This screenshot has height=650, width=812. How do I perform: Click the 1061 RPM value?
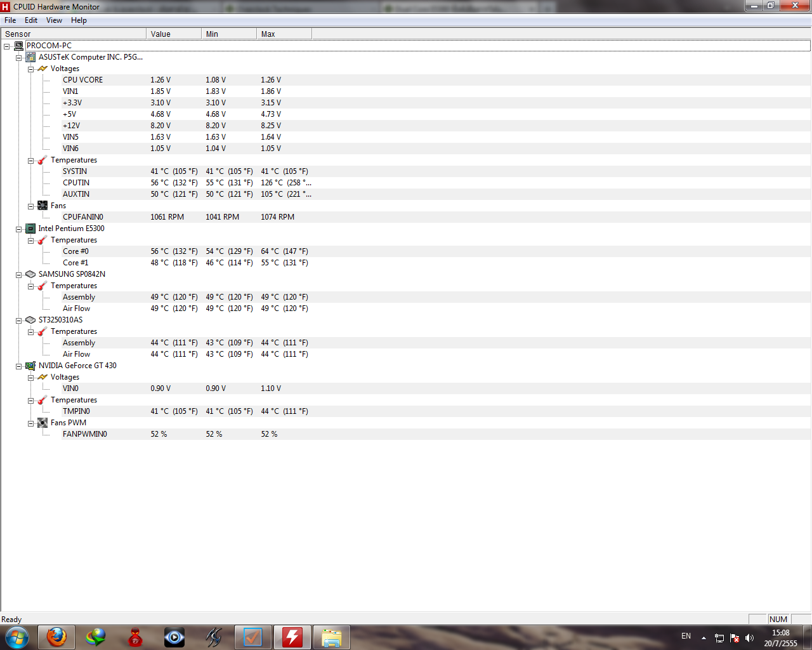click(167, 217)
